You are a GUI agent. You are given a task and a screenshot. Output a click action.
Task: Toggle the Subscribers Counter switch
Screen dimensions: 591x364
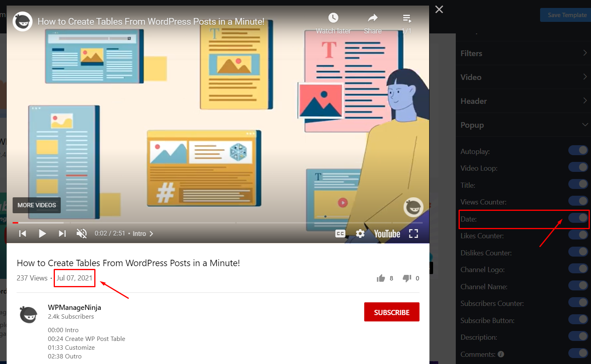pos(578,302)
